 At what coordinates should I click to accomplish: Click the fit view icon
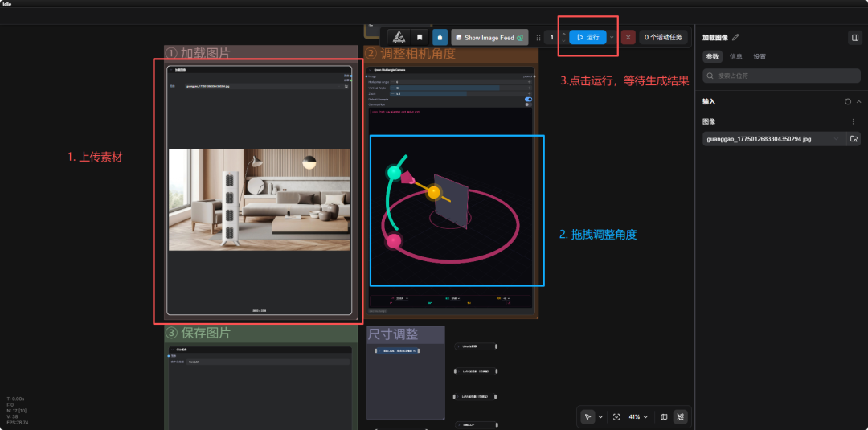click(x=616, y=416)
